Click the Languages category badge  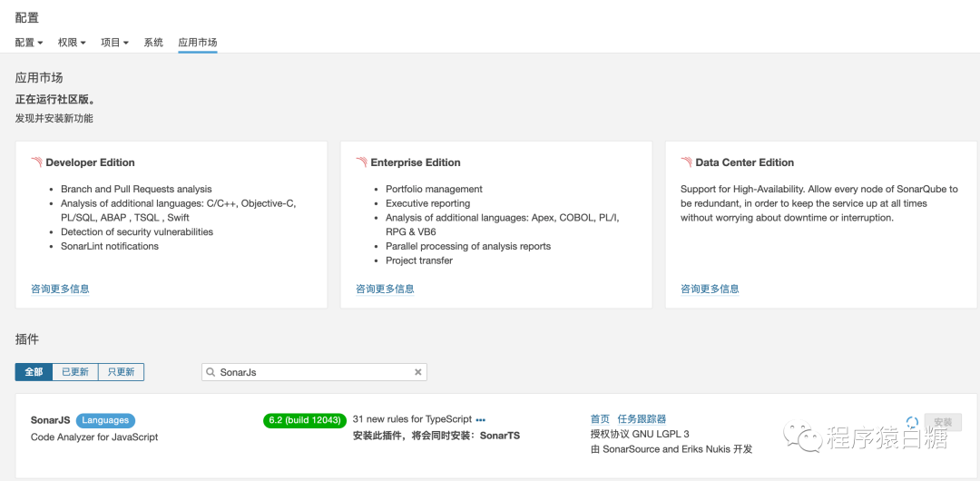[105, 420]
